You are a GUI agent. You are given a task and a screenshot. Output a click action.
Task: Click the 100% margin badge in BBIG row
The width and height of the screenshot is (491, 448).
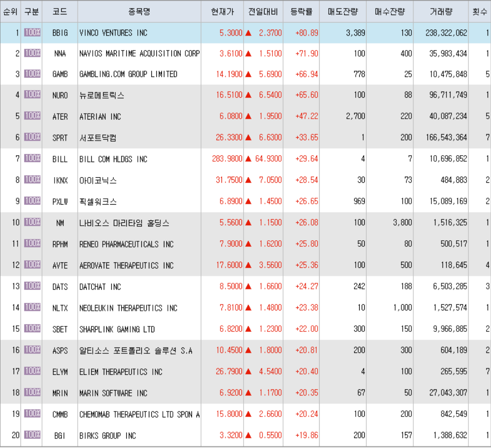click(x=32, y=32)
